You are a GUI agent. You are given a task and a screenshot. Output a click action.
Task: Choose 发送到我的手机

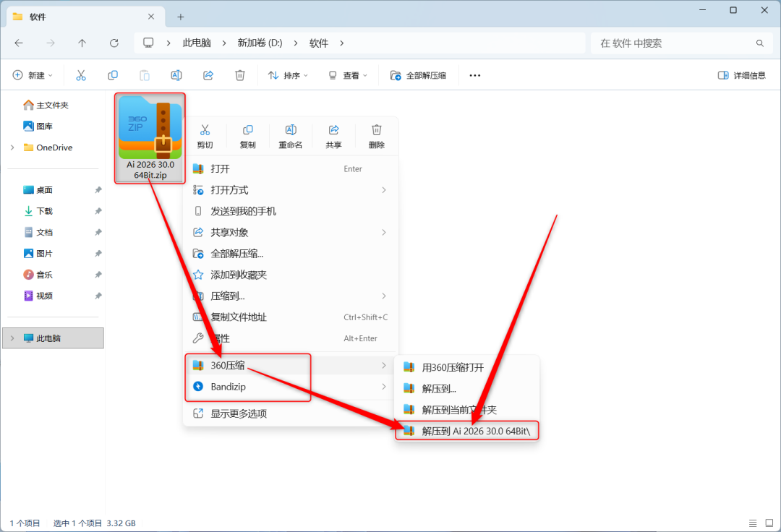tap(291, 212)
